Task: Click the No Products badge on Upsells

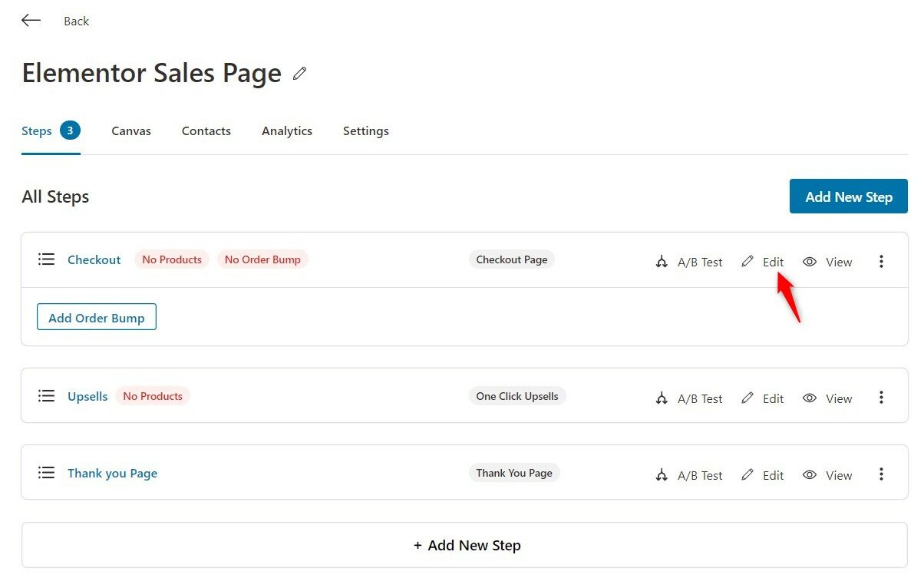Action: click(153, 396)
